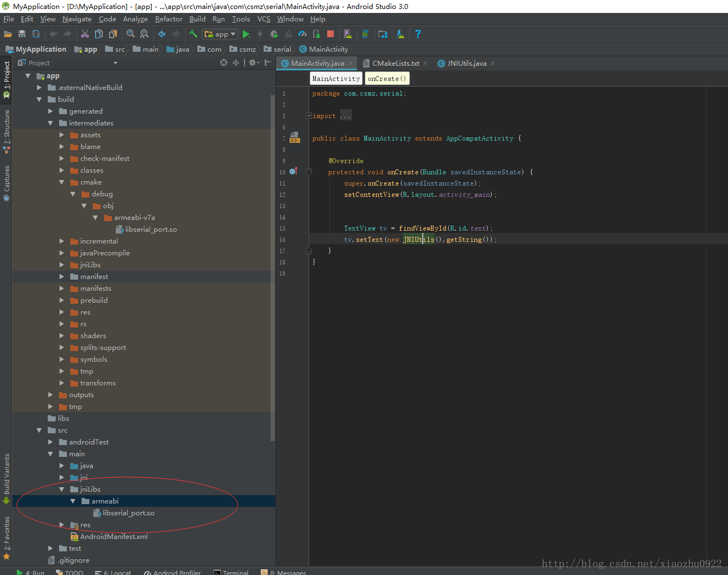Image resolution: width=728 pixels, height=575 pixels.
Task: Click the Save All floppy icon
Action: point(22,34)
